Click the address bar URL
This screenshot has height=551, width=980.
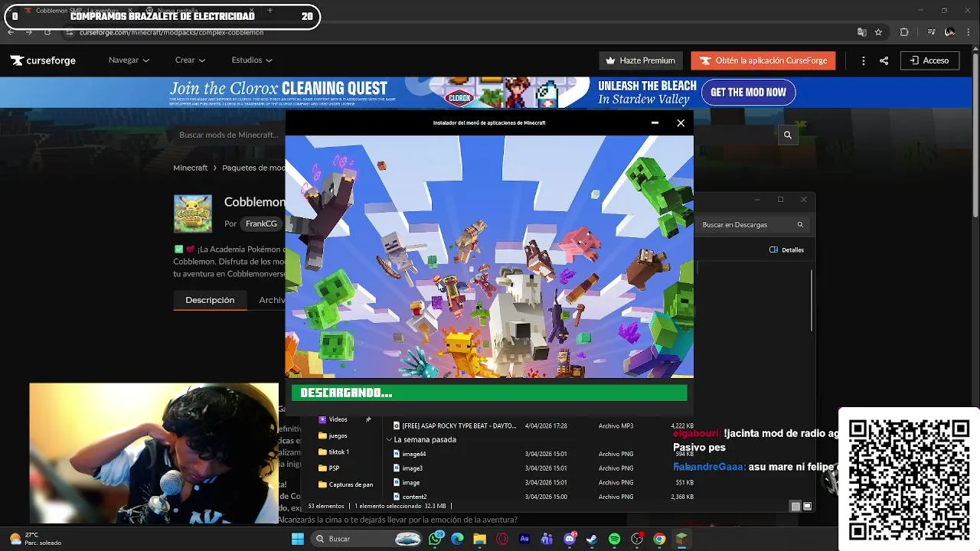coord(171,32)
